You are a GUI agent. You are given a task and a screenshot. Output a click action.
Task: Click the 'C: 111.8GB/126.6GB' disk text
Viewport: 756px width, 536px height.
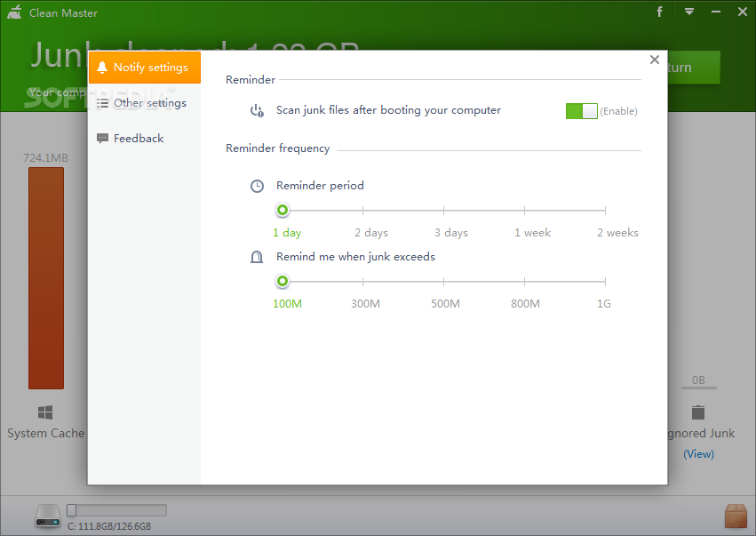(x=109, y=526)
